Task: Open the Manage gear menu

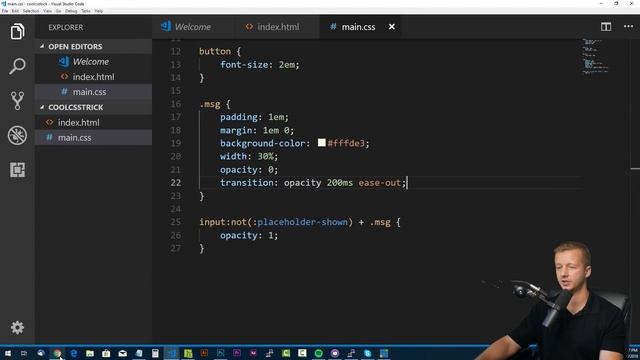Action: 17,327
